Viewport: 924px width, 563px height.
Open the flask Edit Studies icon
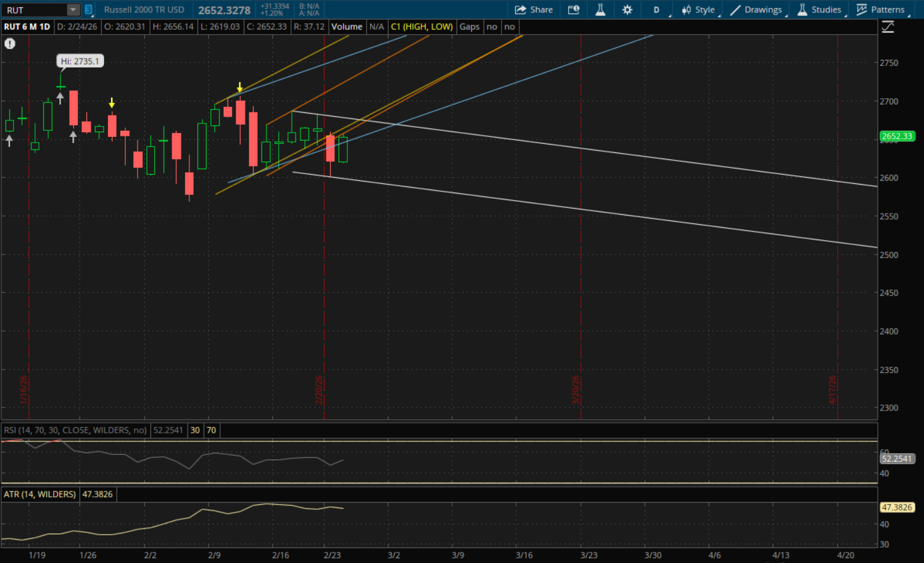(600, 10)
